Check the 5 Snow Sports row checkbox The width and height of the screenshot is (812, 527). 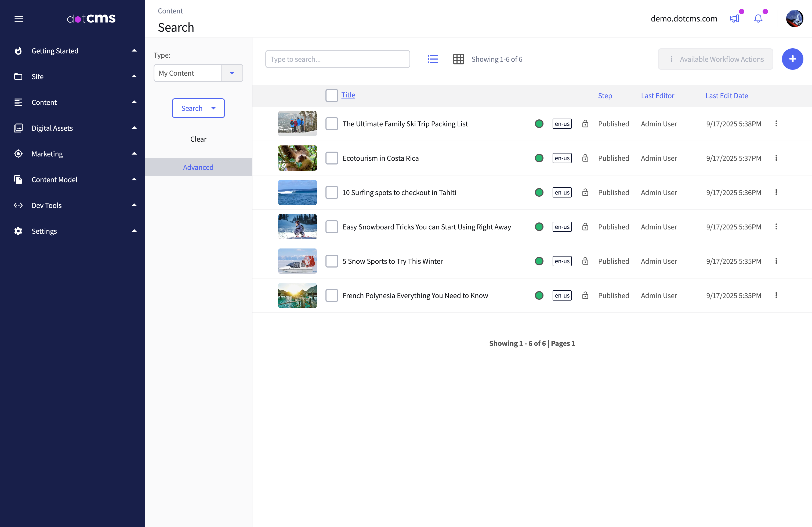click(x=331, y=261)
